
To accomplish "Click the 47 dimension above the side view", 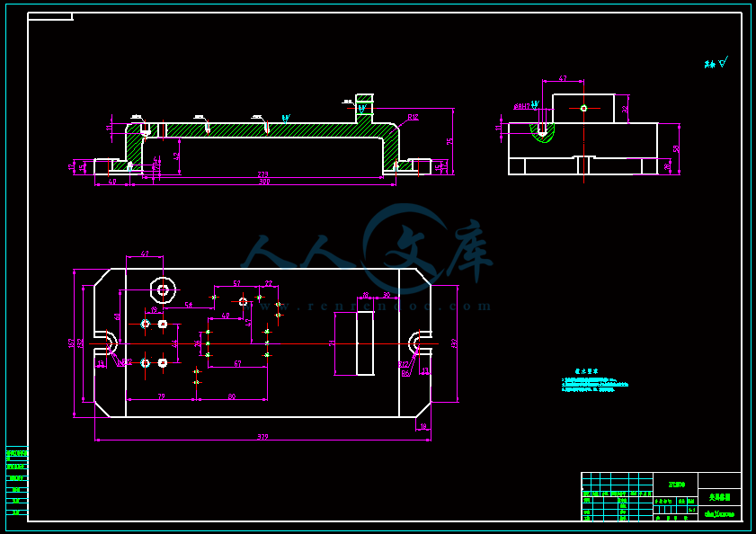I will tap(563, 78).
